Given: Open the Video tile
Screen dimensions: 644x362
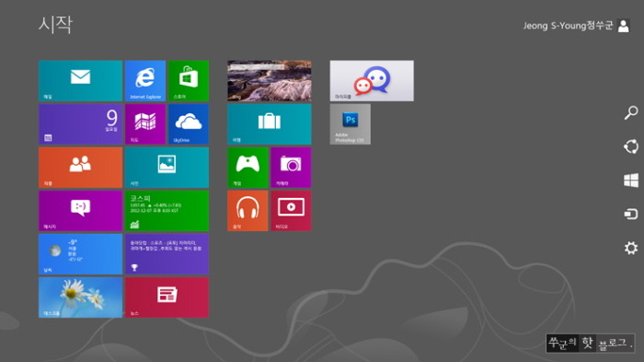Looking at the screenshot, I should tap(291, 211).
